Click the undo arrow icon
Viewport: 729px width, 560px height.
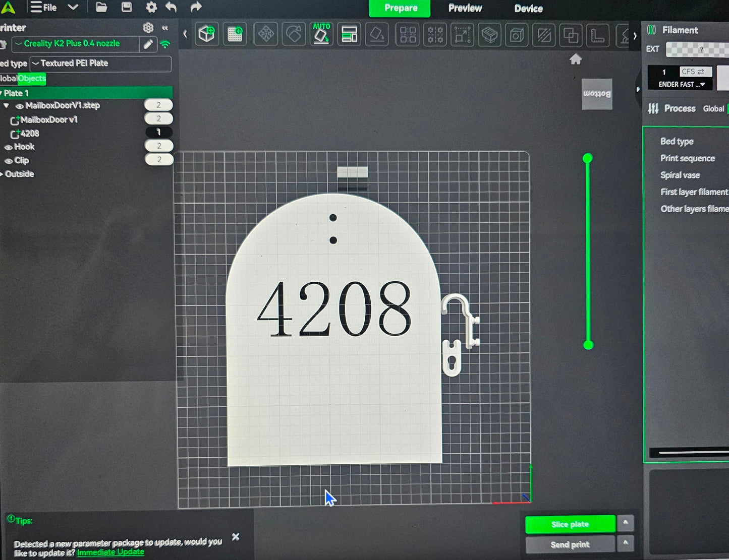(x=171, y=7)
